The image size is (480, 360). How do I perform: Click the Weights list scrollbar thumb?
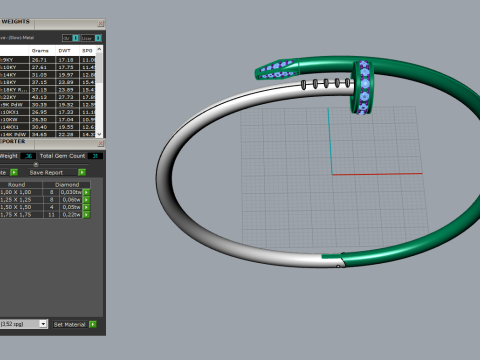coord(99,68)
